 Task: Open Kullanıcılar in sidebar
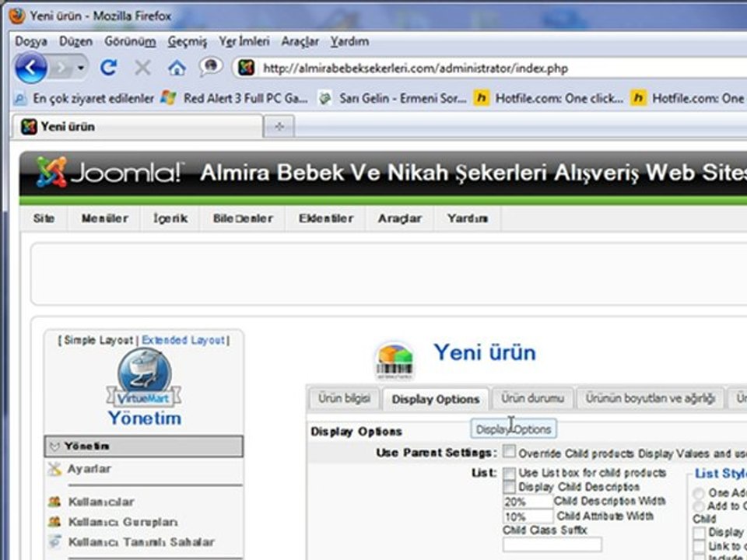coord(101,502)
